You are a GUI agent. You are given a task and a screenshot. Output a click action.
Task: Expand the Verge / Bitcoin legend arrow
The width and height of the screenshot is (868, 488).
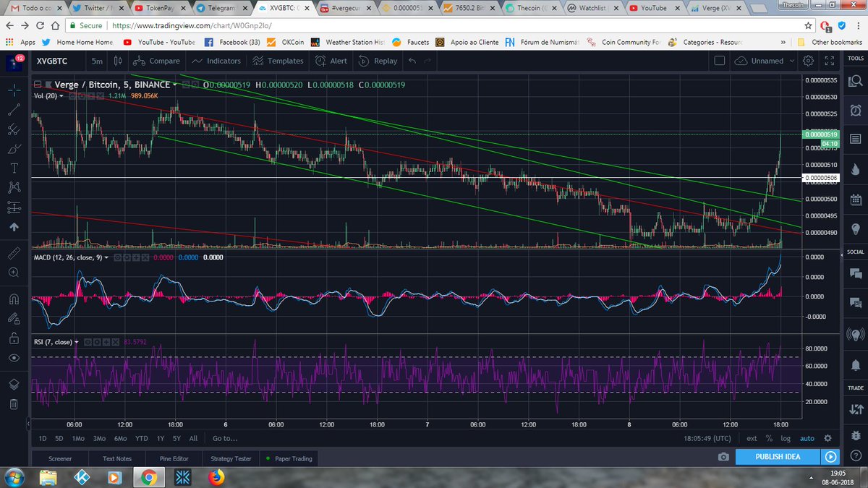click(x=176, y=85)
